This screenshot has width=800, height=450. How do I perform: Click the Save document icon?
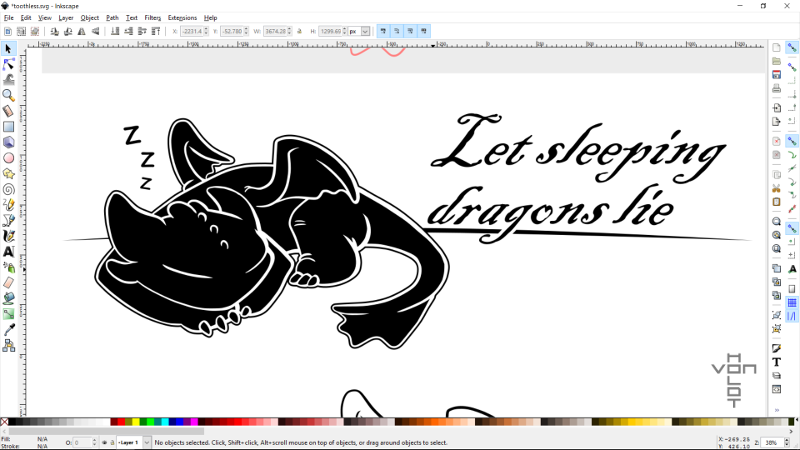[777, 75]
